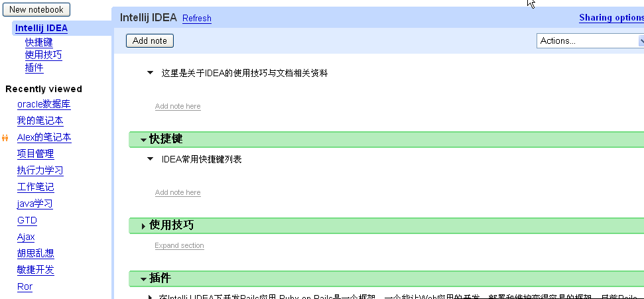Select the note text IDEA常用快捷键列表
Viewport: 644px width, 299px height.
click(202, 159)
